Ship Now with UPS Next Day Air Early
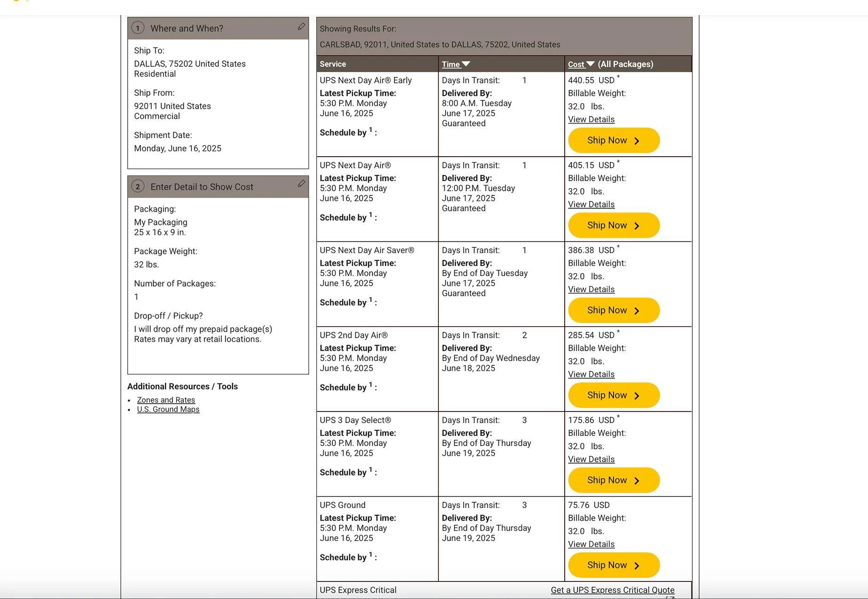Image resolution: width=868 pixels, height=599 pixels. [x=614, y=141]
